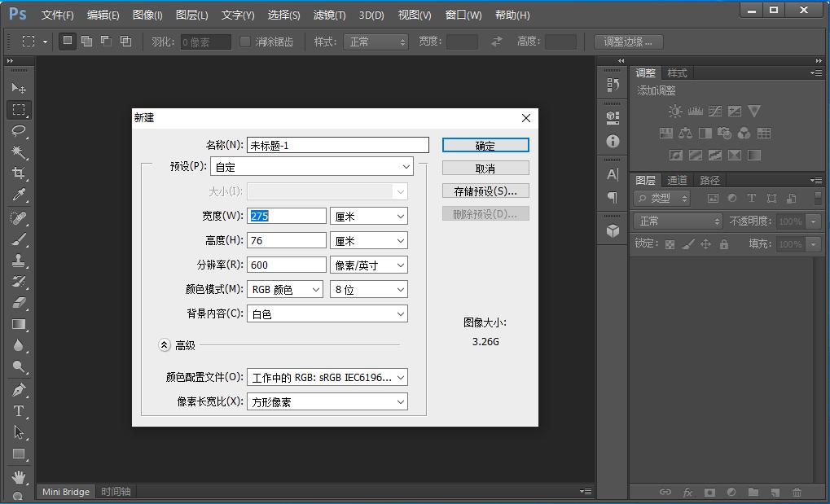Toggle lock transparent pixels in Layers panel

(670, 244)
